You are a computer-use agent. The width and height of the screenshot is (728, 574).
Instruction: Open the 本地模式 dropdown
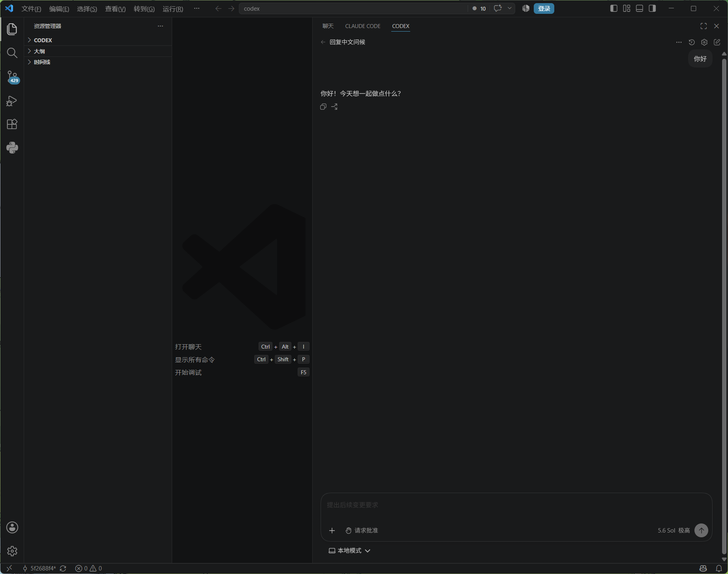349,551
